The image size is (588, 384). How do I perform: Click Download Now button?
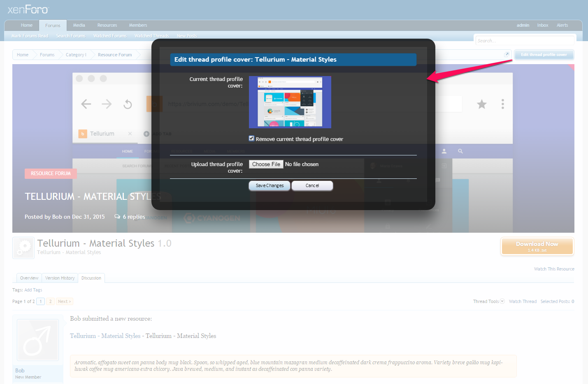(x=537, y=246)
